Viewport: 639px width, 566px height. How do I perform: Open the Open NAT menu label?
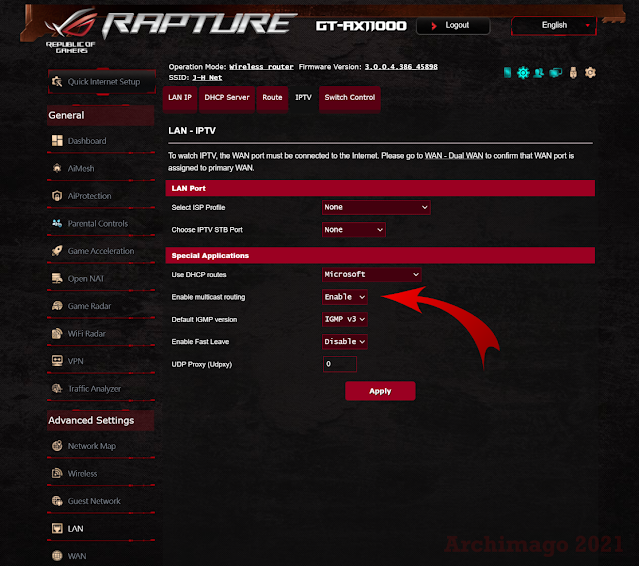pos(86,279)
